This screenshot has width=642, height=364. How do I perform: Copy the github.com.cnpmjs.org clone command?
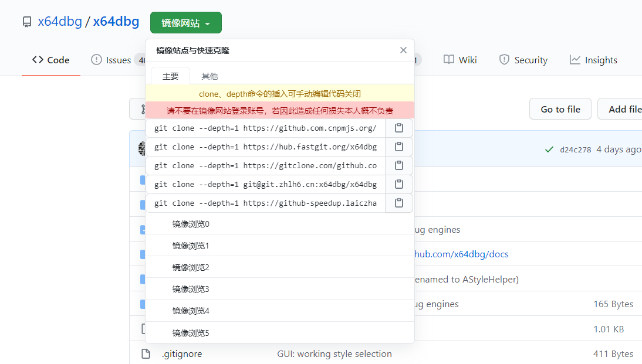pos(399,128)
